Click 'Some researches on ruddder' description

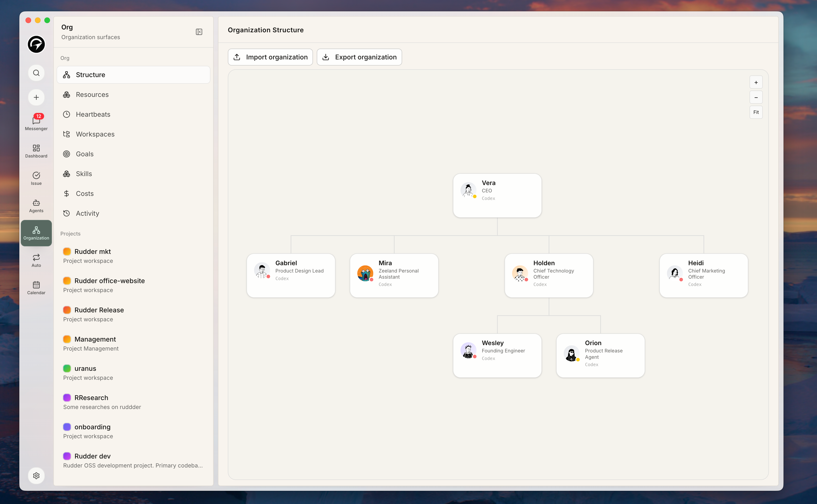point(102,407)
